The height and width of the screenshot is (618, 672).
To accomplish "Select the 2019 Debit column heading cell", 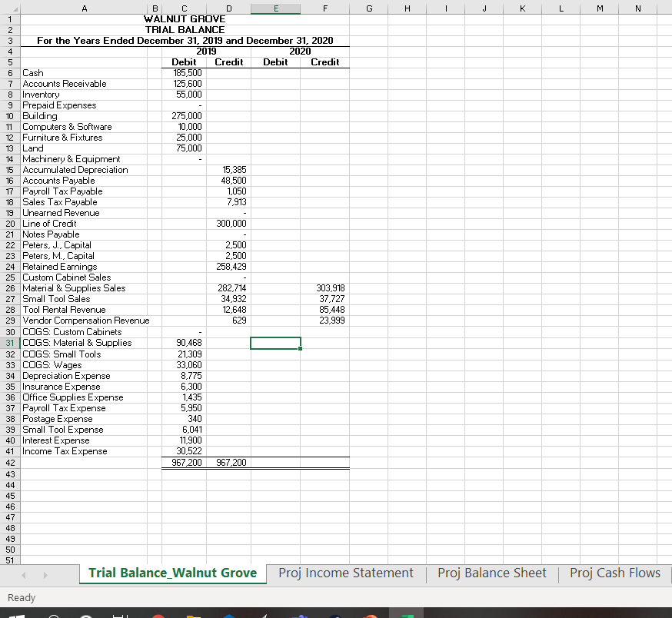I will pos(182,61).
